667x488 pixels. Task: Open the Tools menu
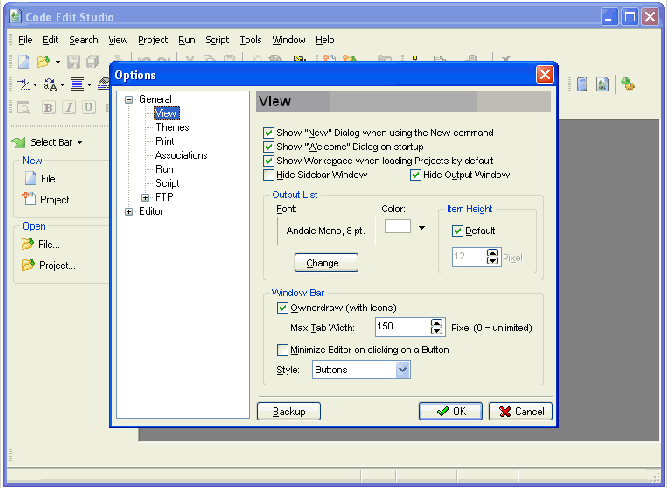tap(250, 40)
